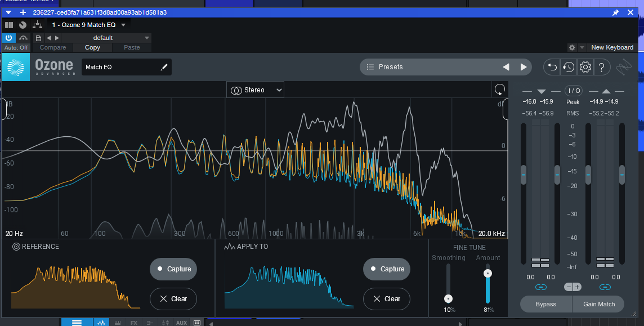Expand the dropdown arrow beside the host gear
Viewport: 644px width, 326px height.
(x=582, y=48)
